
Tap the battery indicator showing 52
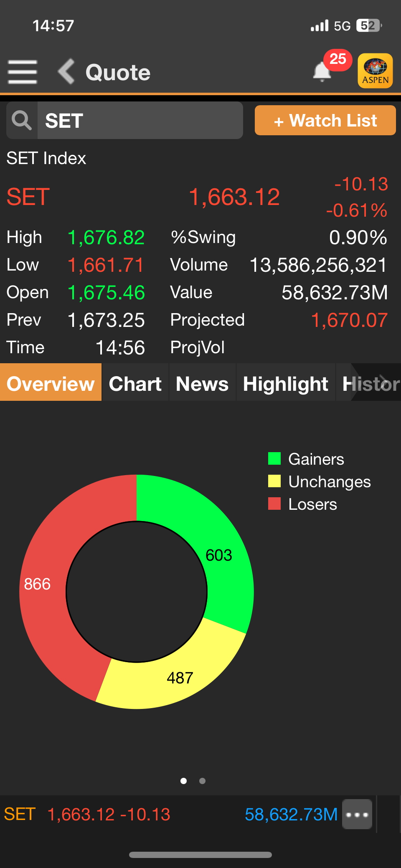[x=369, y=26]
